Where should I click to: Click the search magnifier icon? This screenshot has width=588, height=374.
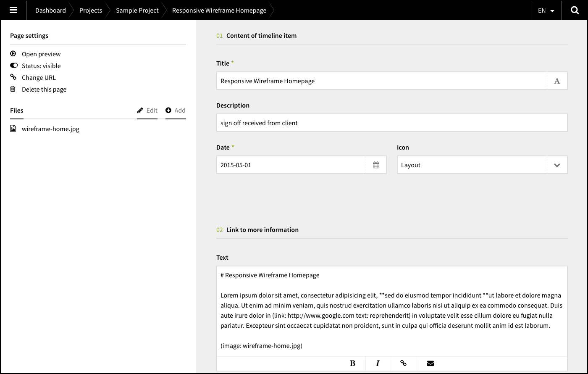coord(575,10)
